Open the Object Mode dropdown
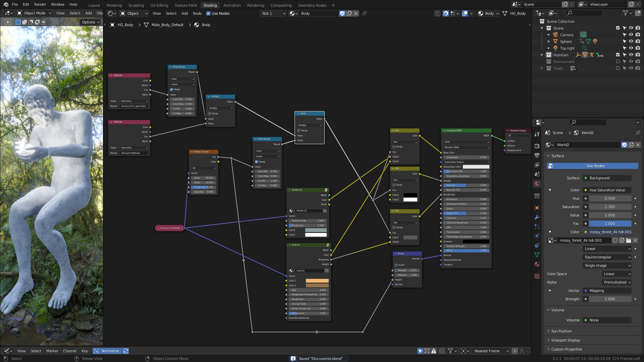644x362 pixels. [34, 13]
